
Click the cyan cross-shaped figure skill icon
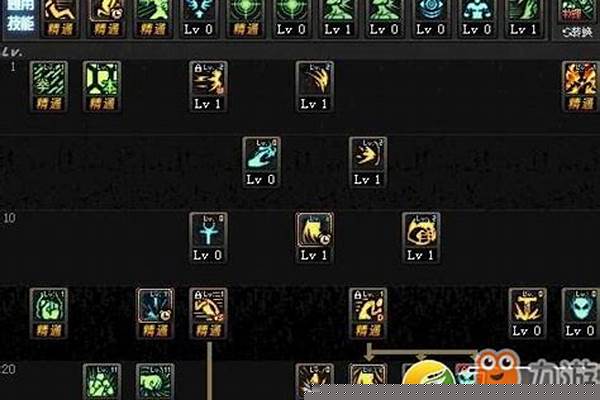pyautogui.click(x=208, y=238)
